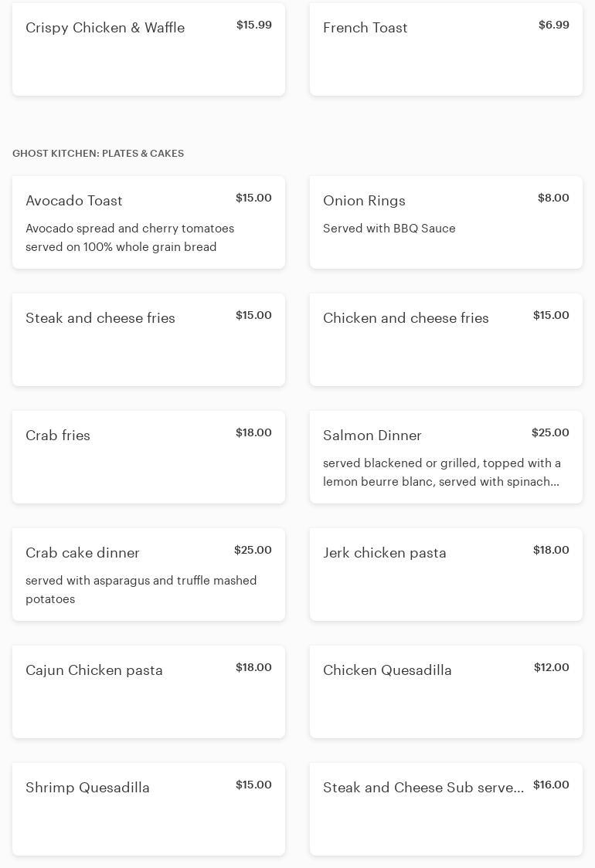
Task: Click the Crab cake dinner description text
Action: tap(141, 590)
